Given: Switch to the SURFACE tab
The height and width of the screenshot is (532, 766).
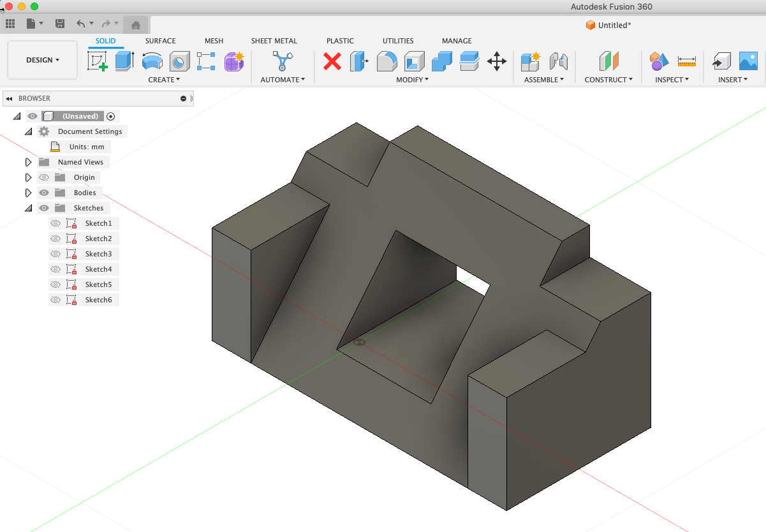Looking at the screenshot, I should click(160, 41).
